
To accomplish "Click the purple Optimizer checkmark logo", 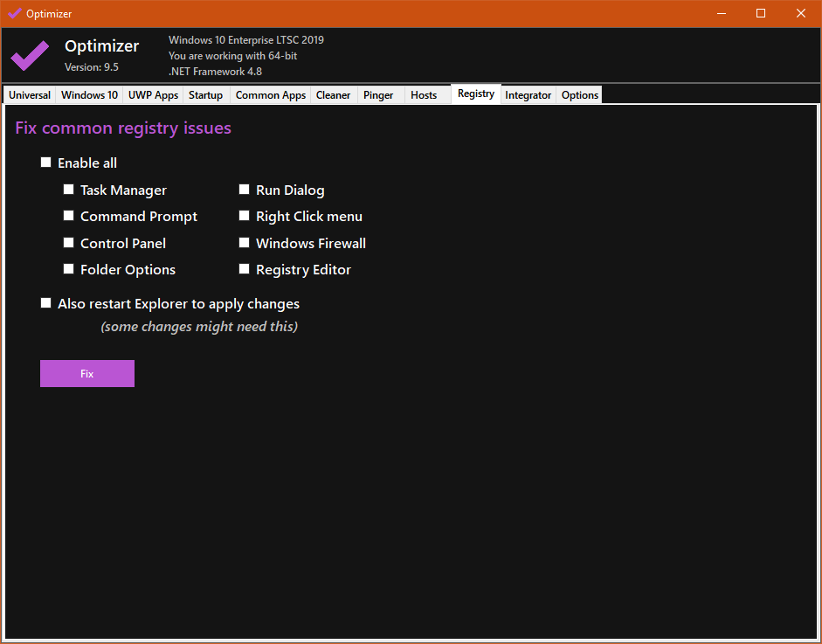I will click(x=30, y=55).
